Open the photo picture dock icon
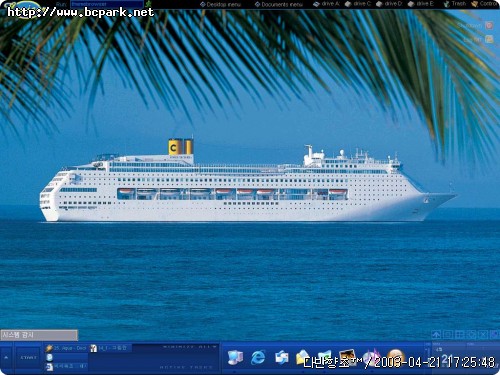The height and width of the screenshot is (375, 500). coord(348,356)
